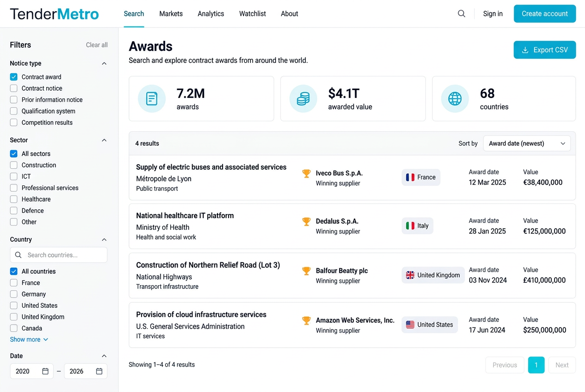Enable the Healthcare sector filter
Screen dimensions: 585x392
[x=14, y=199]
